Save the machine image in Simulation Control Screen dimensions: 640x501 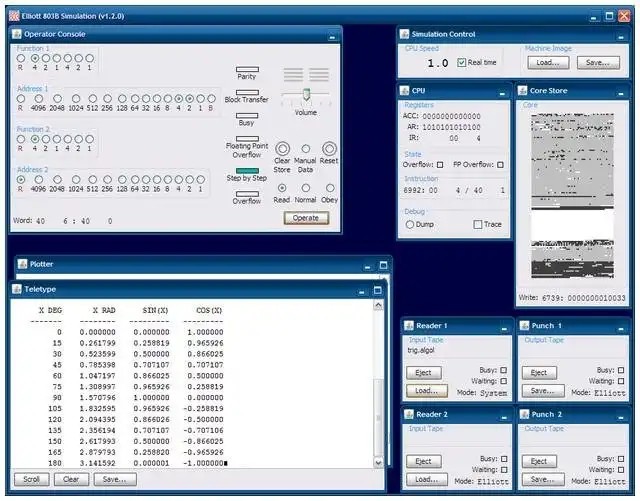[598, 62]
